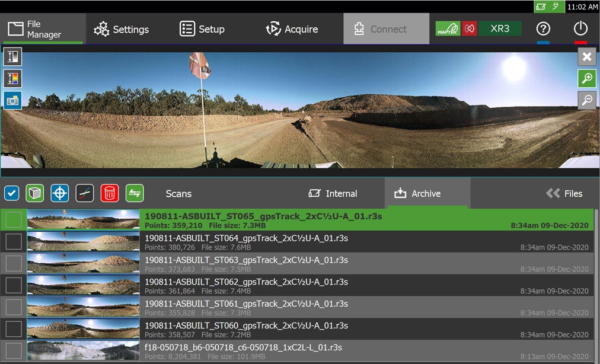Click the power plug icon in status bar
600x364 pixels.
[555, 6]
